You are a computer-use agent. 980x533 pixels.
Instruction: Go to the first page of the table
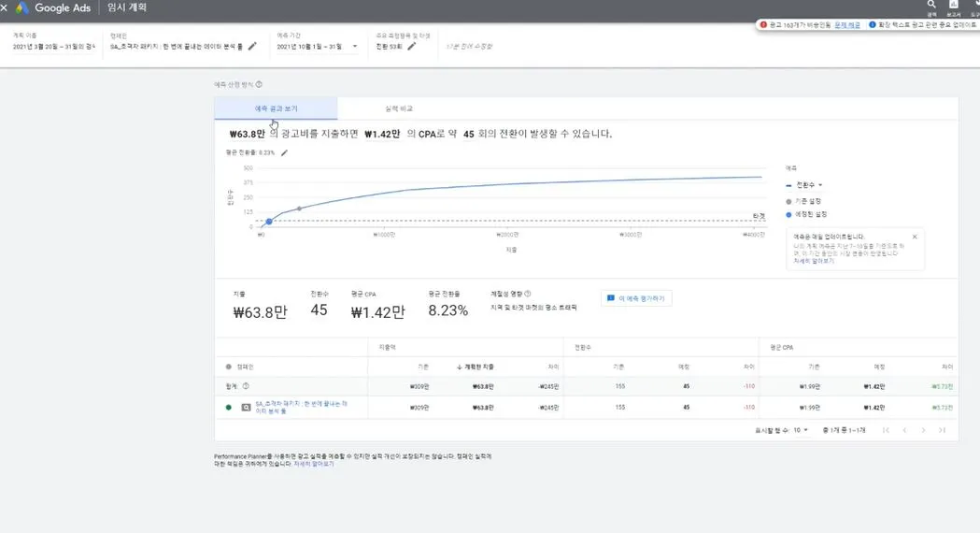pos(886,430)
